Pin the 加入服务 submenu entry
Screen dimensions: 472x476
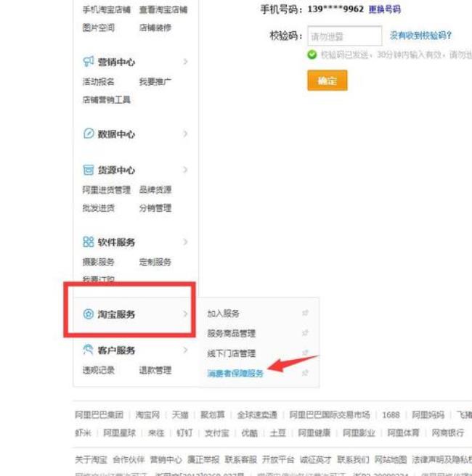coord(305,313)
